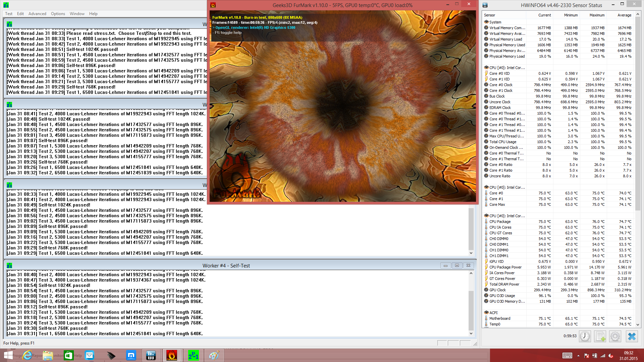Image resolution: width=644 pixels, height=362 pixels.
Task: Click the Prime95 taskbar icon
Action: click(x=194, y=355)
